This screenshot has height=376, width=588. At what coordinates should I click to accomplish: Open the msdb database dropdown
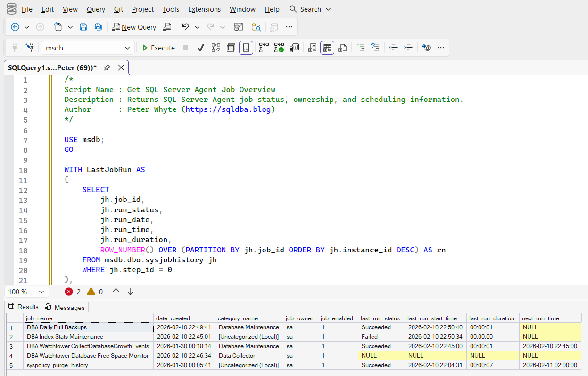(x=127, y=48)
